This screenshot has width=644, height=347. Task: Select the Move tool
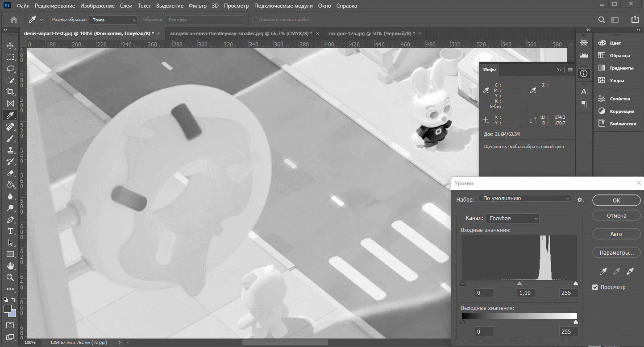pos(10,46)
